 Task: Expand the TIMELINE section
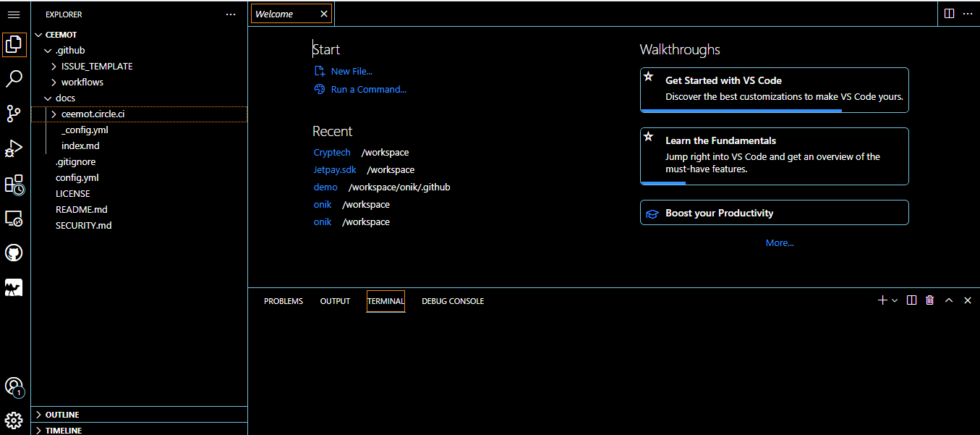[139, 429]
